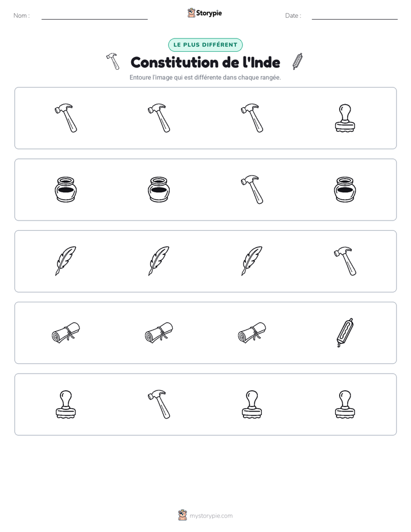Click the middle scroll in row four
The image size is (411, 532).
coord(159,333)
